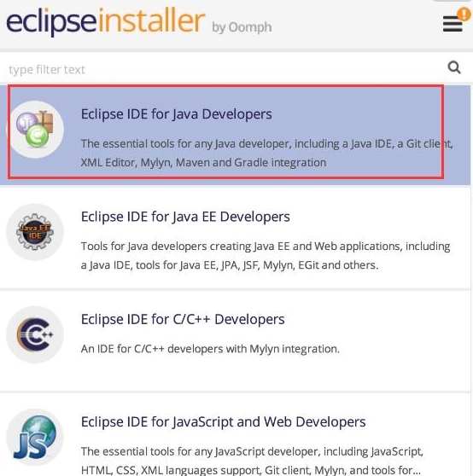Select Eclipse IDE for Java Developers

[x=176, y=114]
